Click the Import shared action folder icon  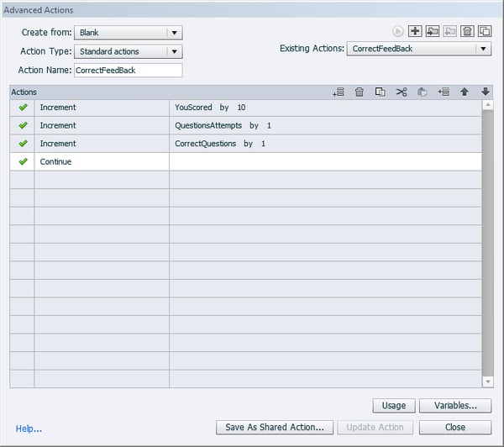click(433, 31)
